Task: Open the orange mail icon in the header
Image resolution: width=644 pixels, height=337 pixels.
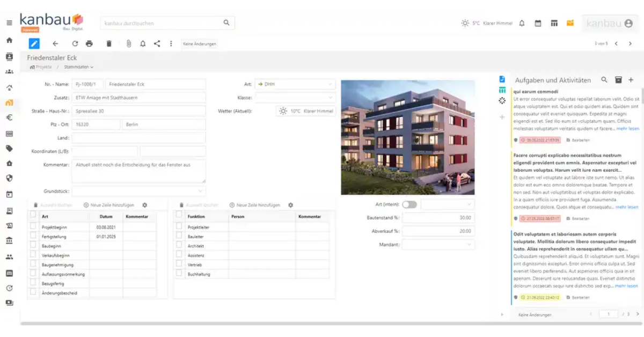Action: [x=570, y=23]
